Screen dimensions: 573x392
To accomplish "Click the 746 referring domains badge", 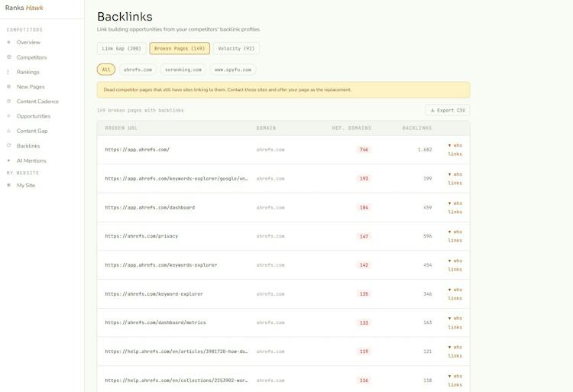I will click(364, 150).
